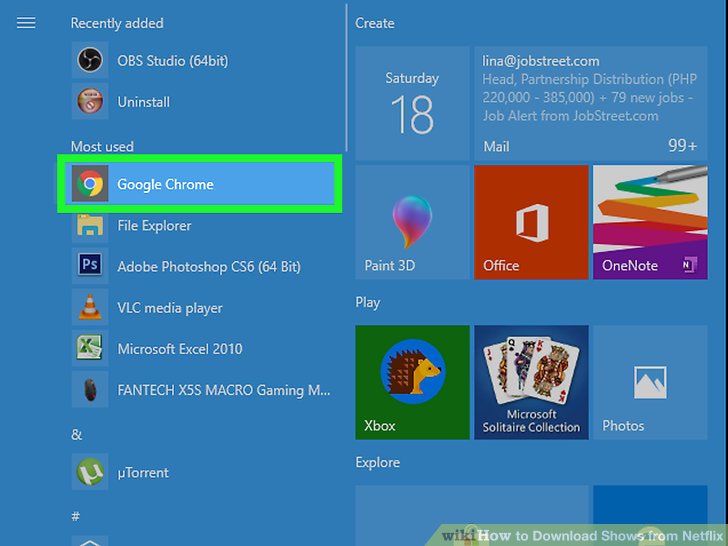Open the Photos tile
The height and width of the screenshot is (546, 728).
(650, 382)
